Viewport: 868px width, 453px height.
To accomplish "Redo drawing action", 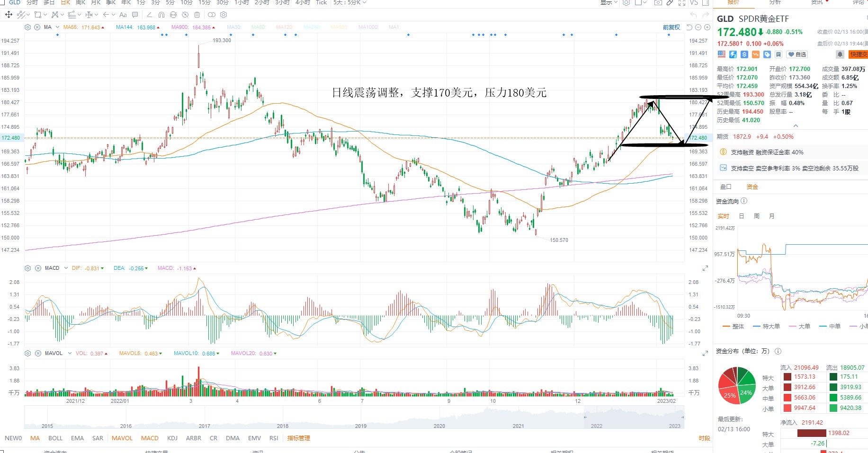I will 706,15.
